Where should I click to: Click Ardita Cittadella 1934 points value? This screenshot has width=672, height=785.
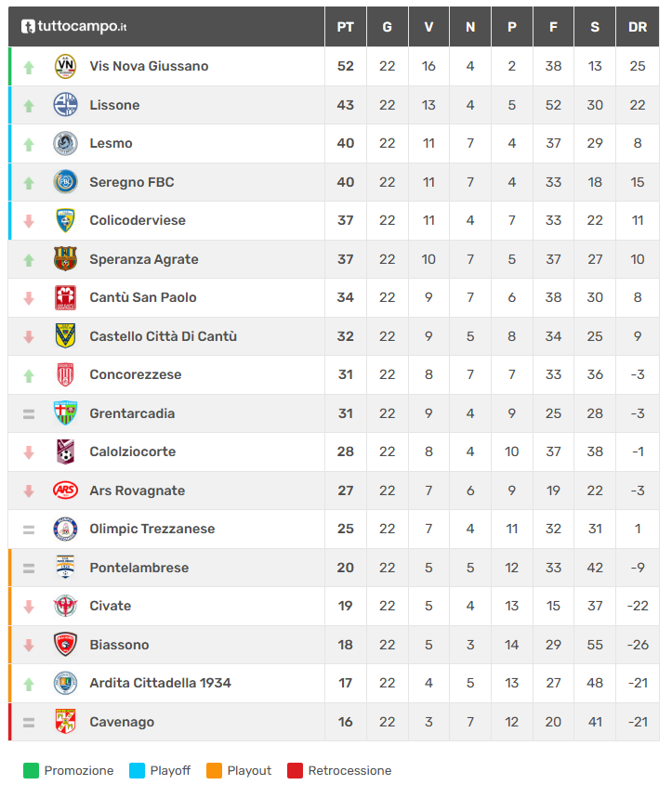pyautogui.click(x=345, y=683)
